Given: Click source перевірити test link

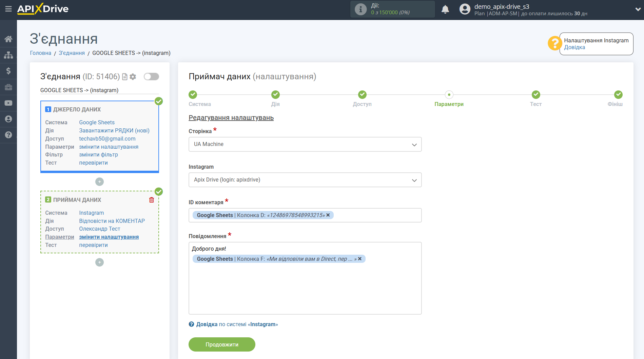Looking at the screenshot, I should pyautogui.click(x=93, y=163).
